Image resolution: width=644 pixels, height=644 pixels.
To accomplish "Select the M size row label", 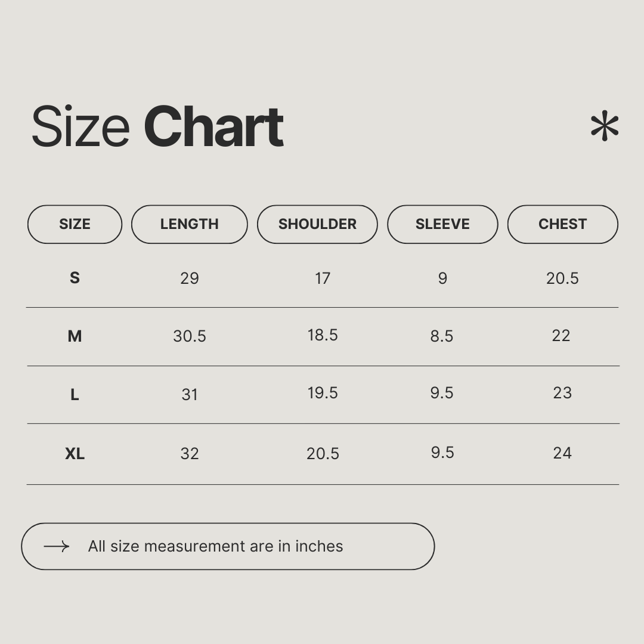I will click(x=75, y=336).
